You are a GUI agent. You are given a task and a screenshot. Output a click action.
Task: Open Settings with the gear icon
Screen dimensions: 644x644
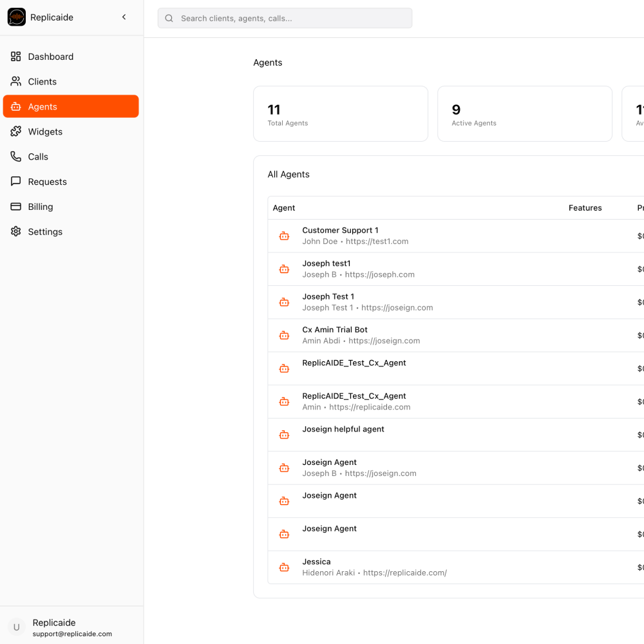tap(15, 231)
